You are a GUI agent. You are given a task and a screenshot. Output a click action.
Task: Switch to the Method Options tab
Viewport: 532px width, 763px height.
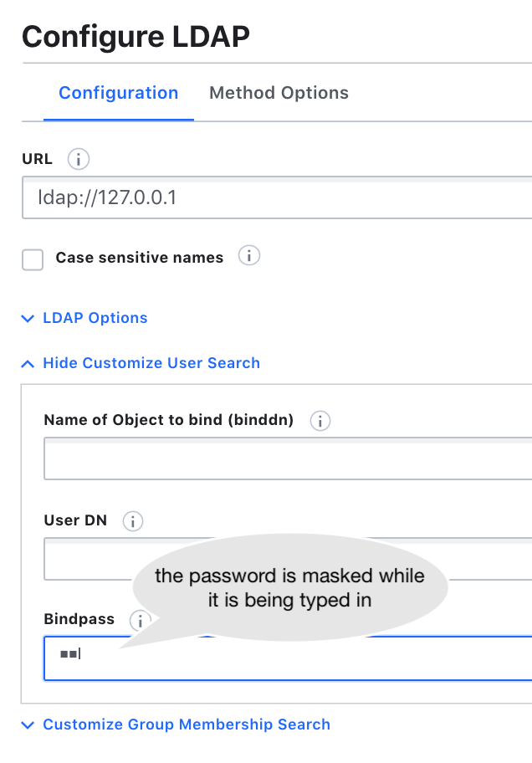click(279, 93)
